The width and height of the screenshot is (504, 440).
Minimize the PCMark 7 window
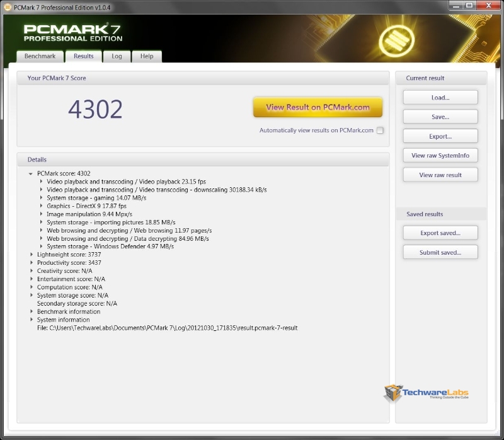455,6
